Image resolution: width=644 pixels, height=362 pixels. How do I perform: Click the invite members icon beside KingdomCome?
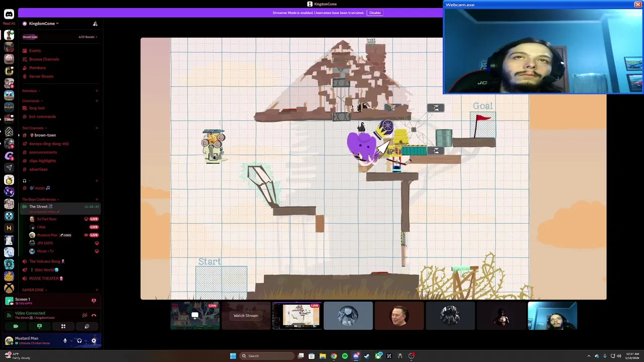coord(95,24)
